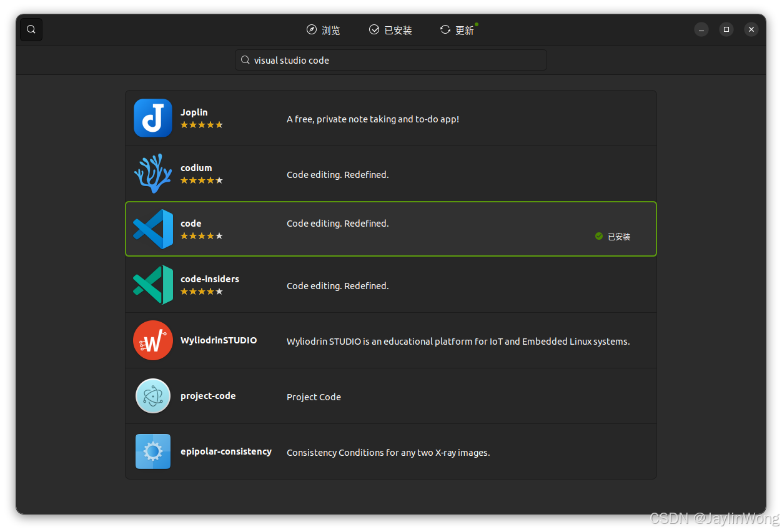Click the description 'A free, private note taking and to-do app!'

point(373,119)
